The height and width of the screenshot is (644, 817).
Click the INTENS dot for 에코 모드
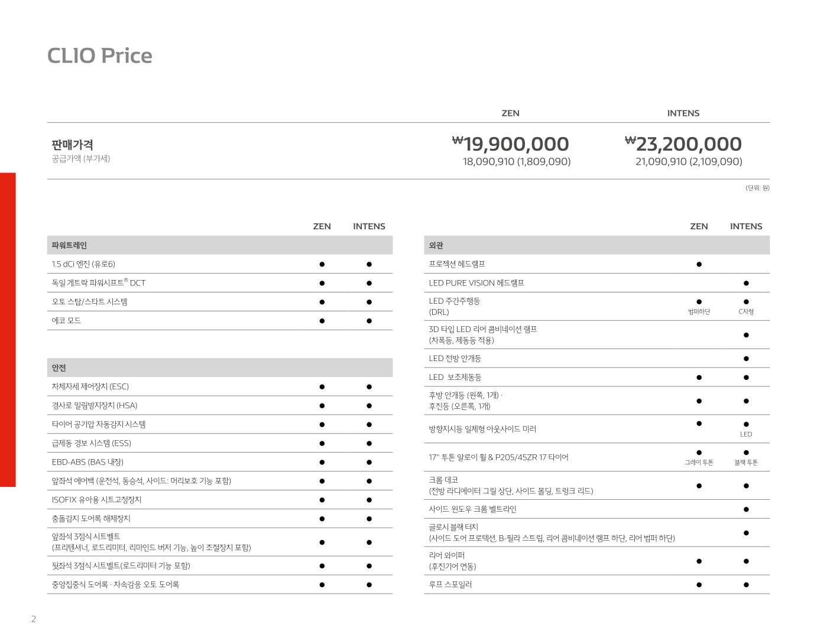tap(369, 321)
